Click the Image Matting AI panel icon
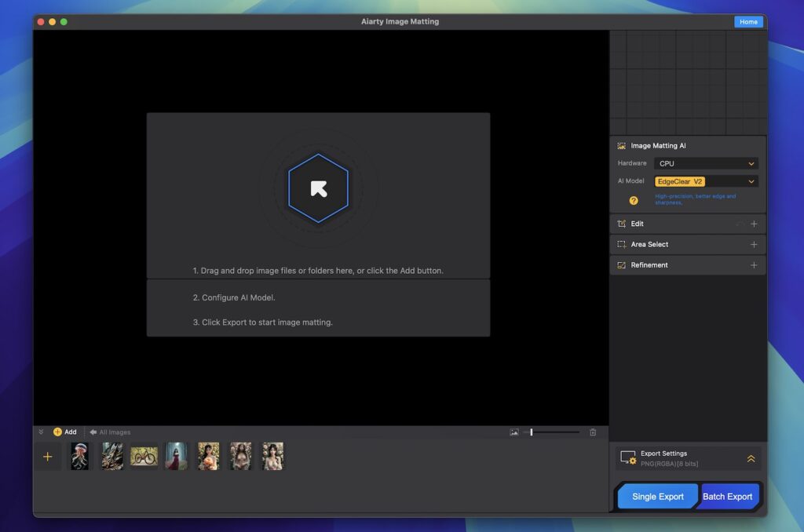This screenshot has width=804, height=532. [x=621, y=146]
